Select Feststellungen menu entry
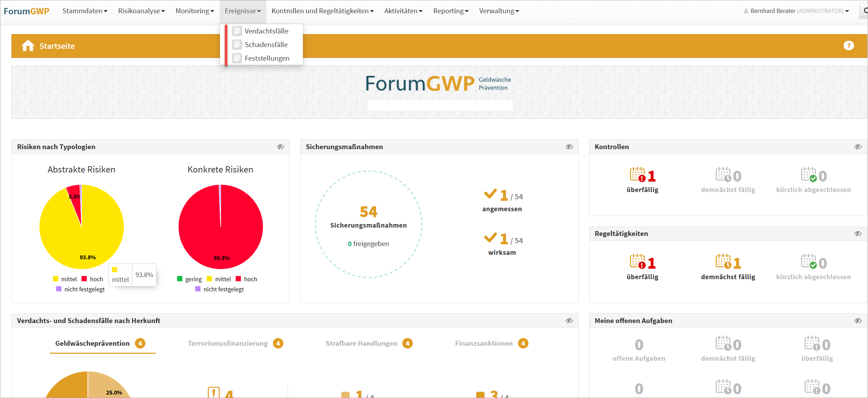 267,58
